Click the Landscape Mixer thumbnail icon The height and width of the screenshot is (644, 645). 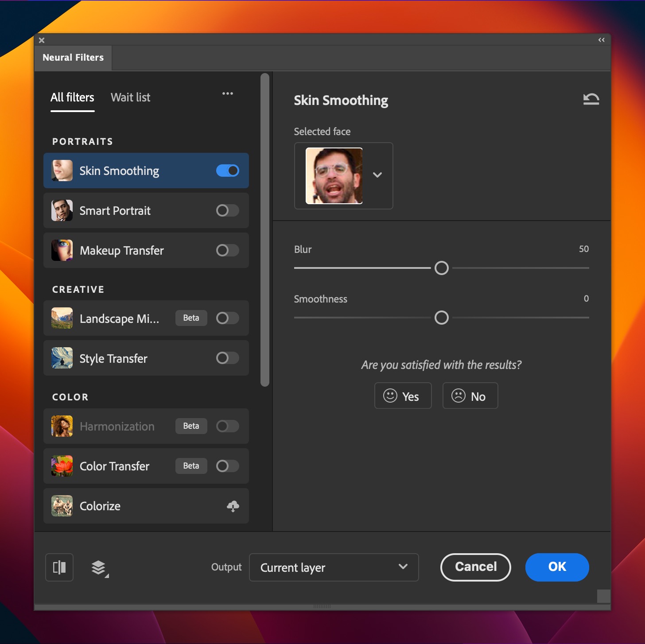click(62, 318)
